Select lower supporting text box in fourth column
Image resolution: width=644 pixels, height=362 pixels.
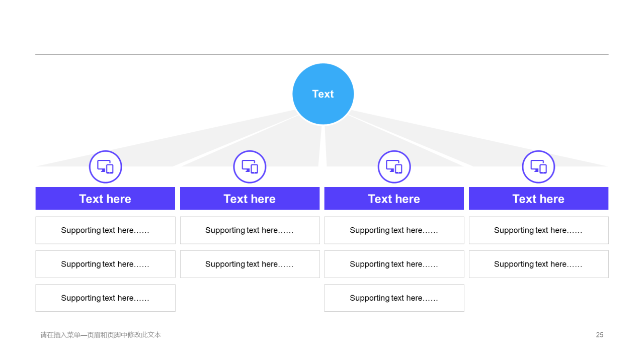(x=538, y=264)
